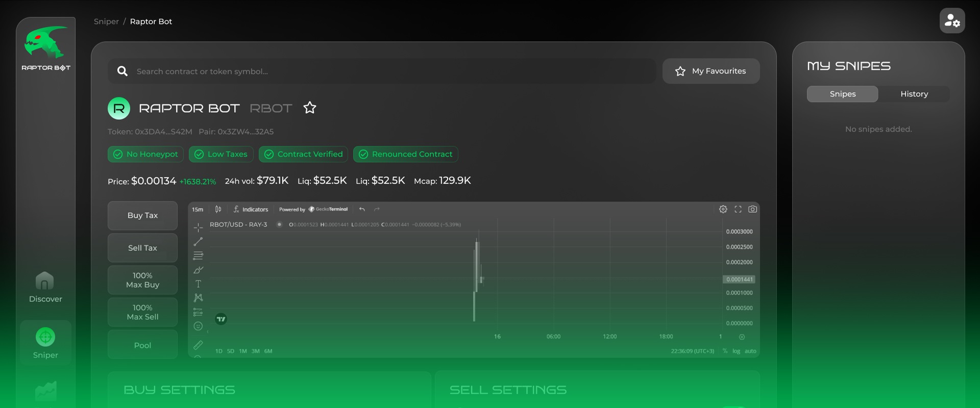Select the Fibonacci retracement lines tool
Viewport: 980px width, 408px height.
point(198,256)
